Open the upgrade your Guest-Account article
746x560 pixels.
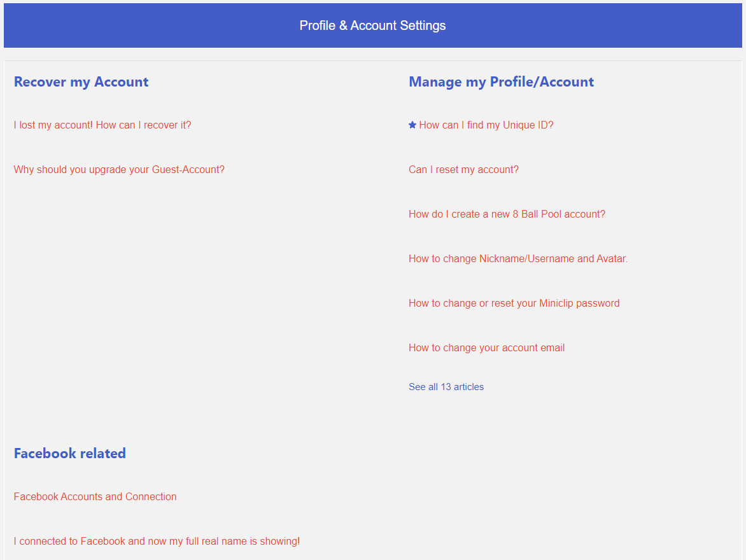point(119,170)
